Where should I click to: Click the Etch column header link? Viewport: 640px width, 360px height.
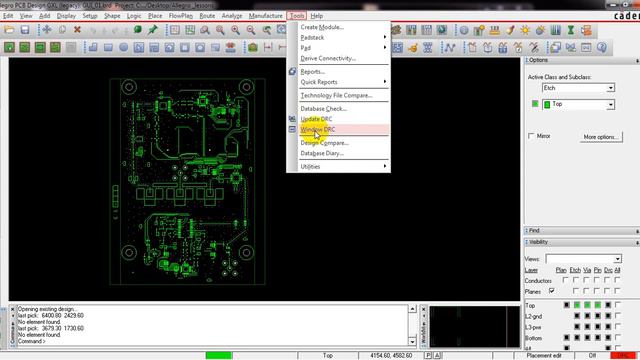pyautogui.click(x=575, y=270)
